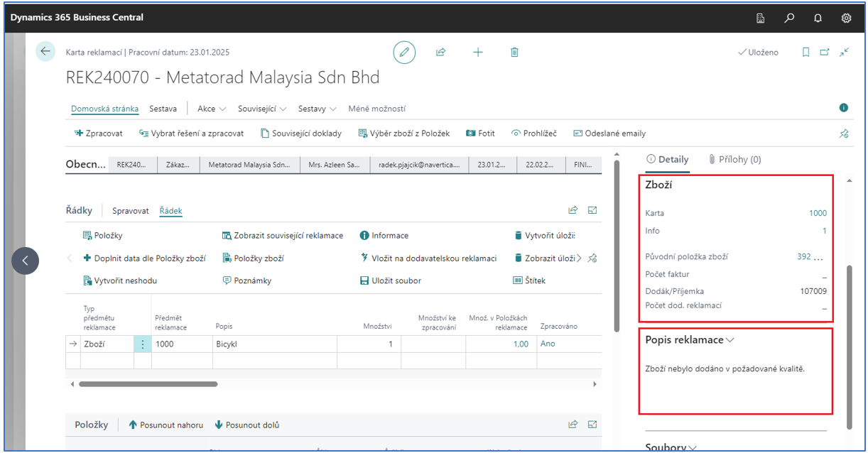This screenshot has width=868, height=453.
Task: Click Posunout dolů button
Action: (x=246, y=425)
